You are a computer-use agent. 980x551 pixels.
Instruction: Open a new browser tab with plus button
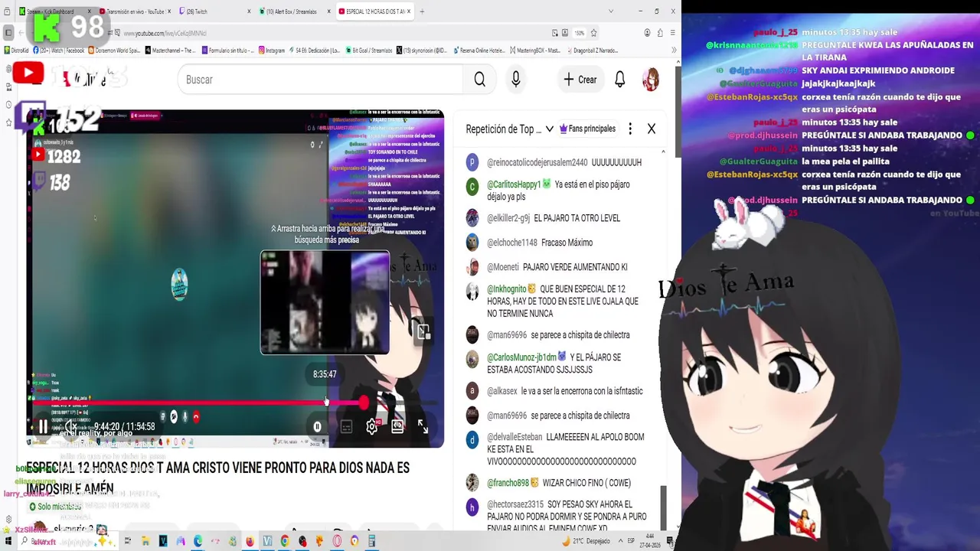tap(422, 11)
